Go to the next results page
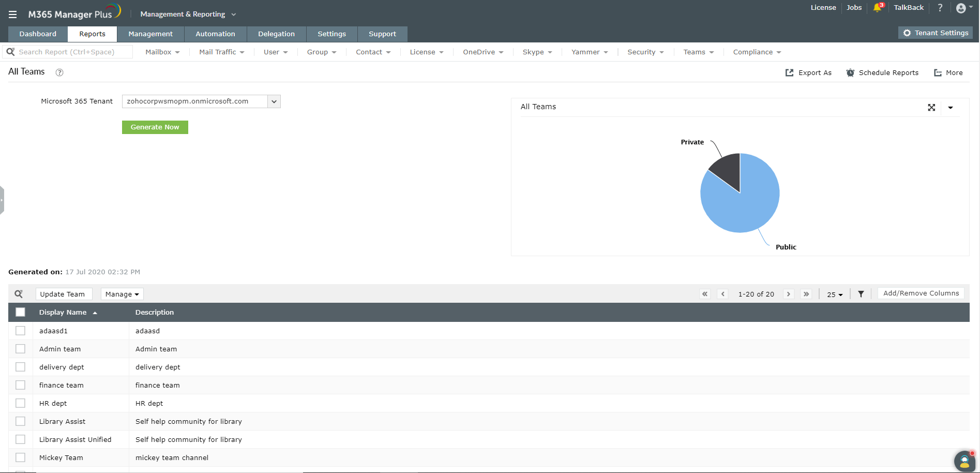 pos(789,294)
